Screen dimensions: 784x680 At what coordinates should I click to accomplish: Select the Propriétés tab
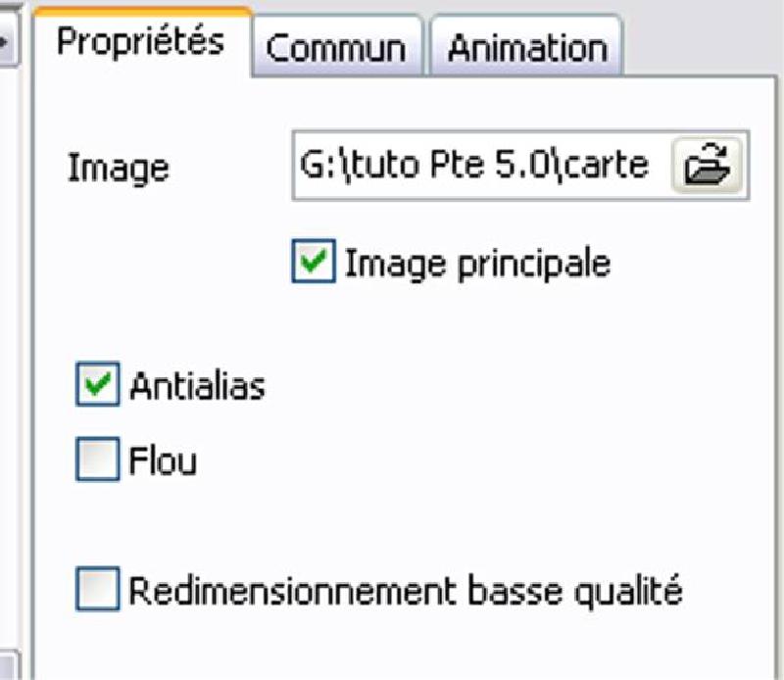[x=141, y=42]
